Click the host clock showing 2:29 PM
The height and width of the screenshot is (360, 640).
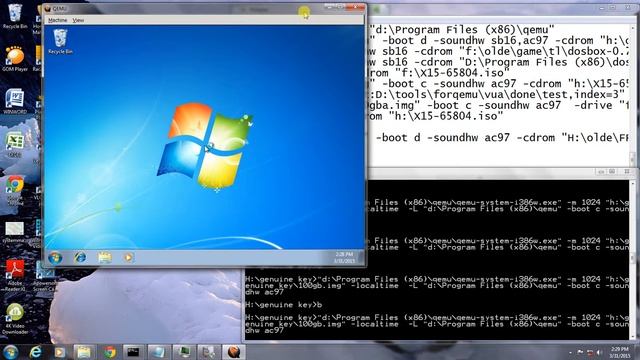click(619, 352)
